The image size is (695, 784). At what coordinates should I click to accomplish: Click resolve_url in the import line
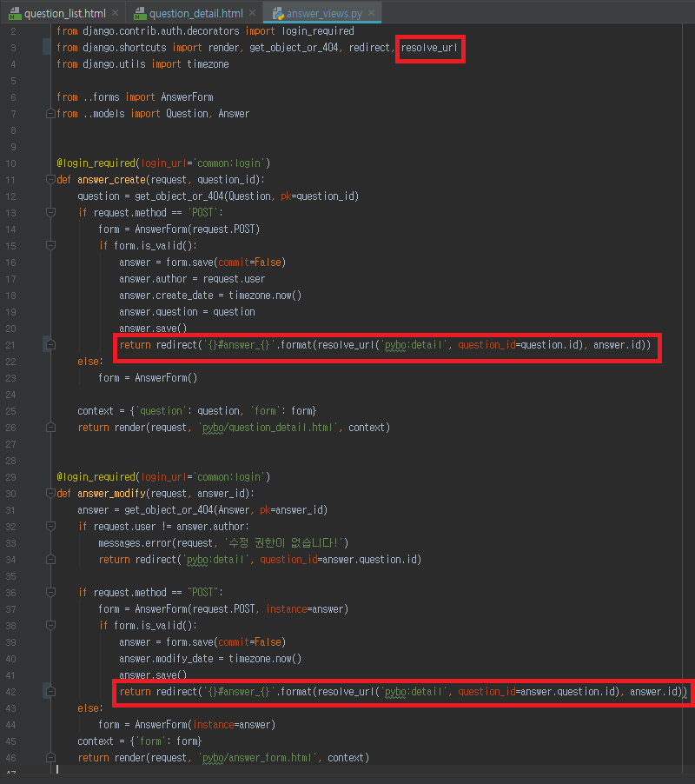428,48
